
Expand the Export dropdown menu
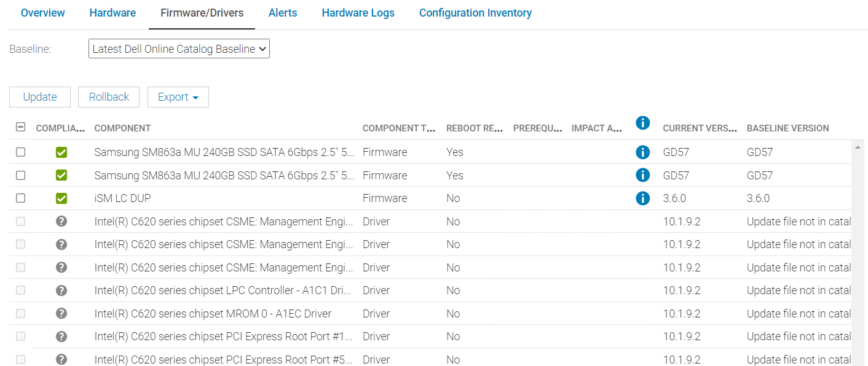click(178, 96)
